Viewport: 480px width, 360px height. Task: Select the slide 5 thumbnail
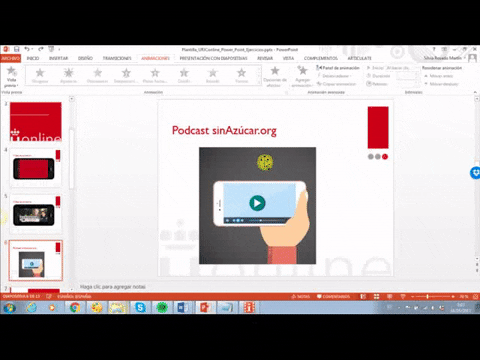(x=36, y=213)
